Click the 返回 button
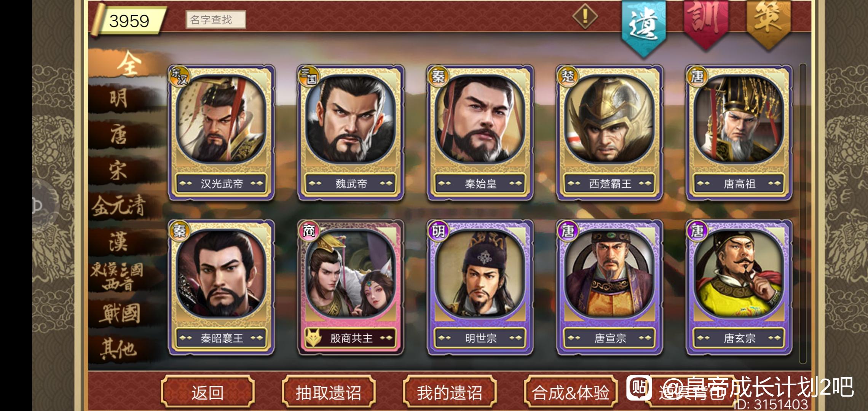The width and height of the screenshot is (868, 411). point(207,392)
